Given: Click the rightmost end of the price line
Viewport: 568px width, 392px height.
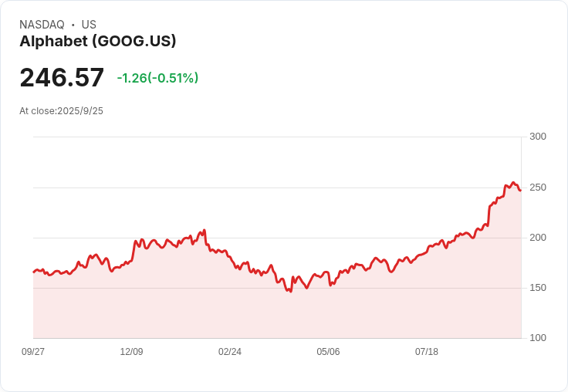Looking at the screenshot, I should [x=520, y=190].
